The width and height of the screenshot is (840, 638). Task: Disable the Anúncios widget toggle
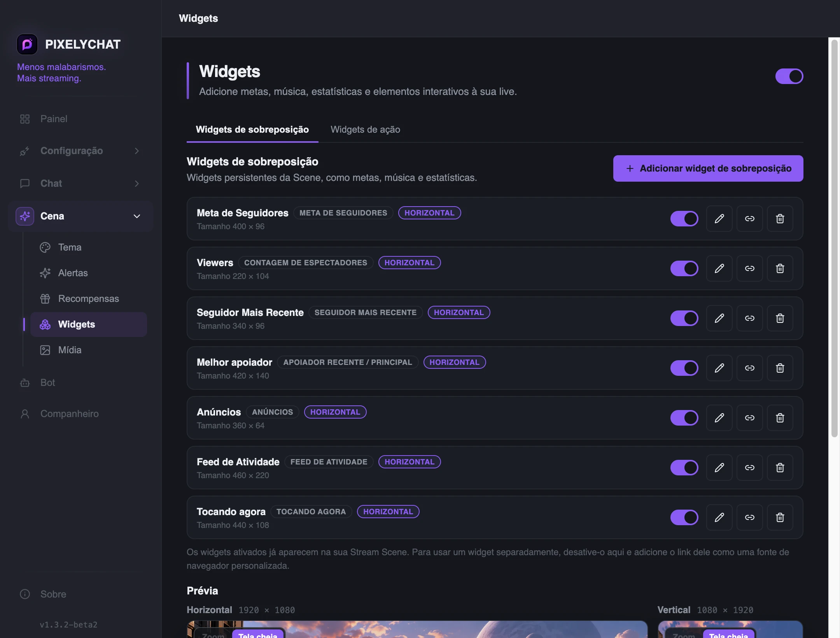(x=684, y=418)
